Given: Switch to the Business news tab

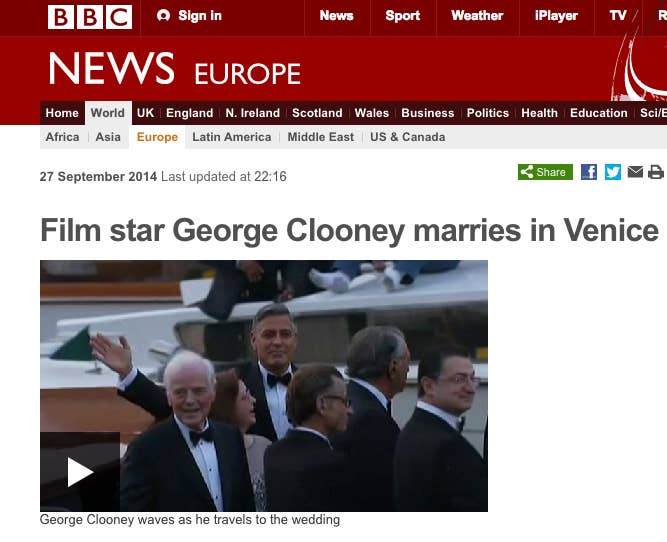Looking at the screenshot, I should [x=428, y=113].
